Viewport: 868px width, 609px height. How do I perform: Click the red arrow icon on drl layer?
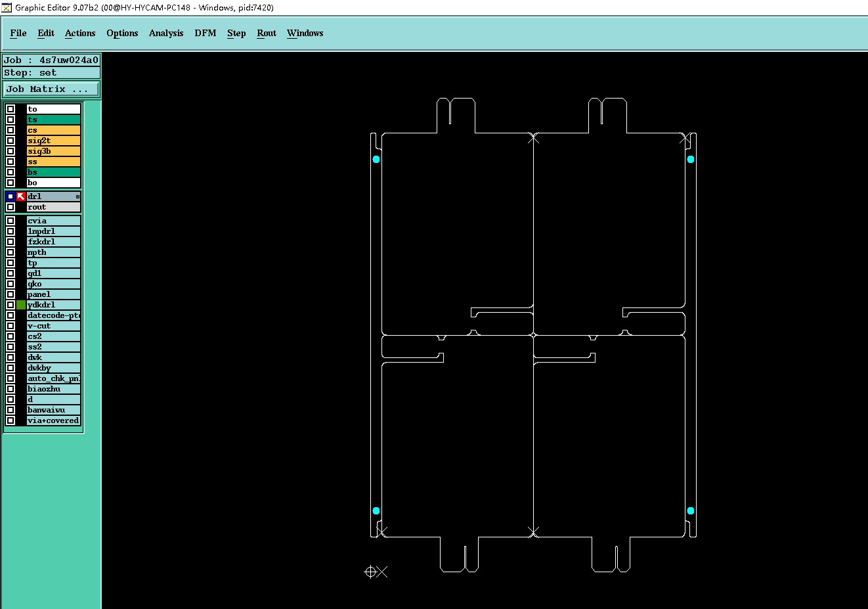pos(21,196)
